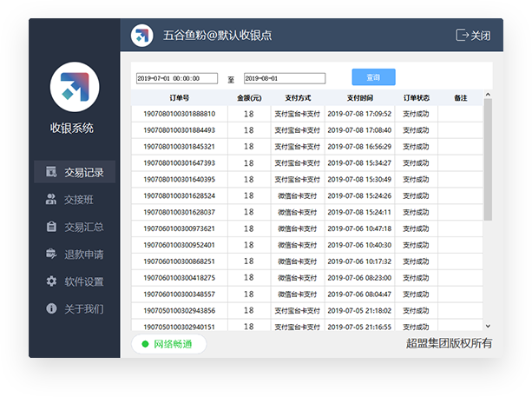Click 微信台卡支付 in the 15:24:11 row
The image size is (532, 397).
[297, 212]
